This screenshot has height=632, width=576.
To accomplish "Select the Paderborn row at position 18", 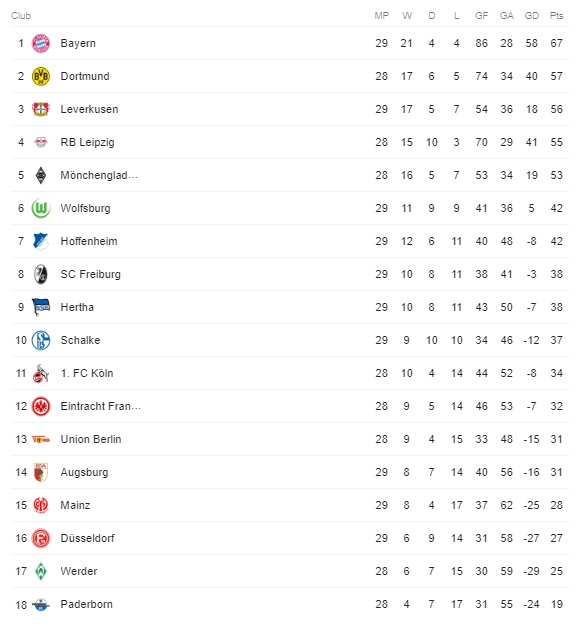I will point(290,604).
